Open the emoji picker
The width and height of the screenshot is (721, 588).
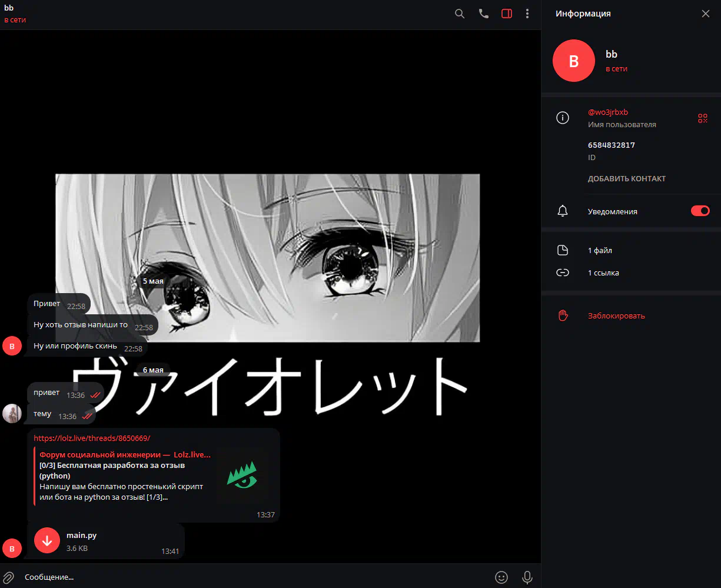tap(501, 577)
